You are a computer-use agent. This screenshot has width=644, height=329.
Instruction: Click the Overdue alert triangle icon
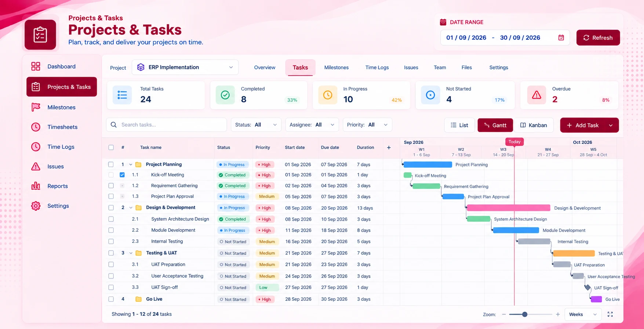pyautogui.click(x=536, y=95)
